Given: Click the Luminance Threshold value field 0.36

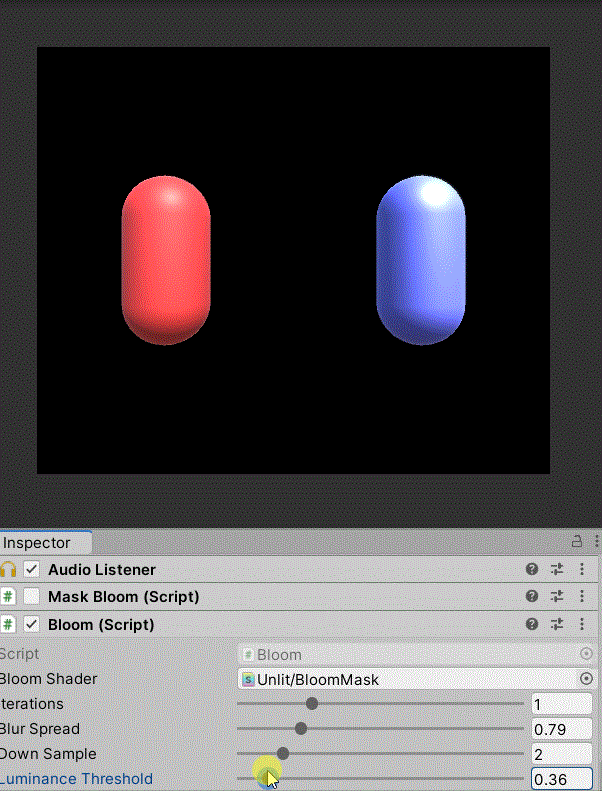Looking at the screenshot, I should click(562, 779).
